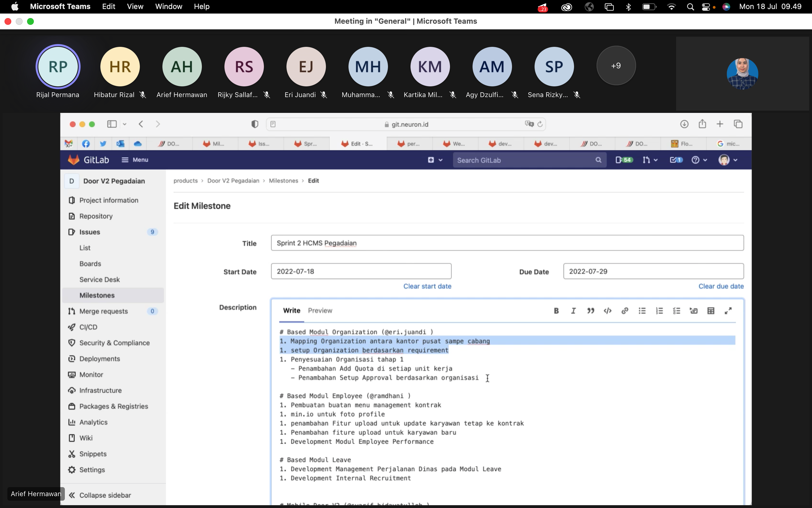Screen dimensions: 812x508
Task: Select the Write tab
Action: (291, 311)
